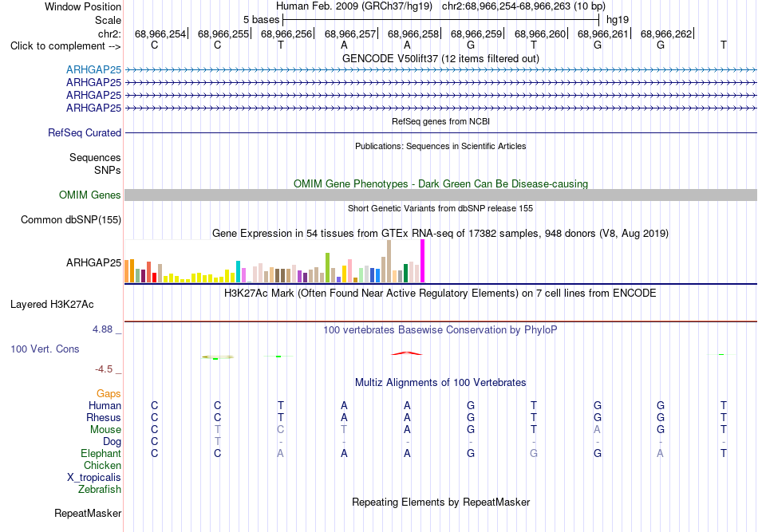Click the orange Gaps row label
The image size is (758, 532).
tap(109, 394)
